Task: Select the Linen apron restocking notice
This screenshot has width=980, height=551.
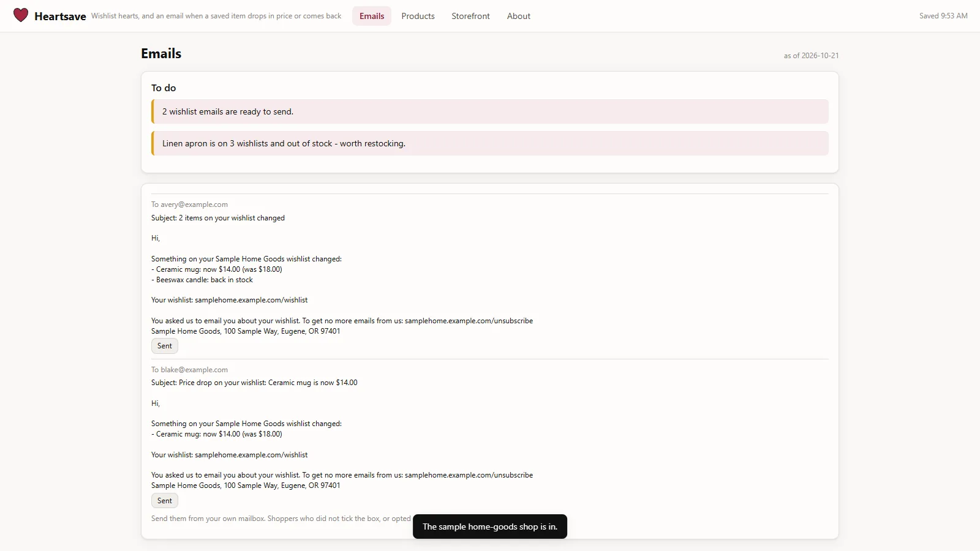Action: point(490,143)
